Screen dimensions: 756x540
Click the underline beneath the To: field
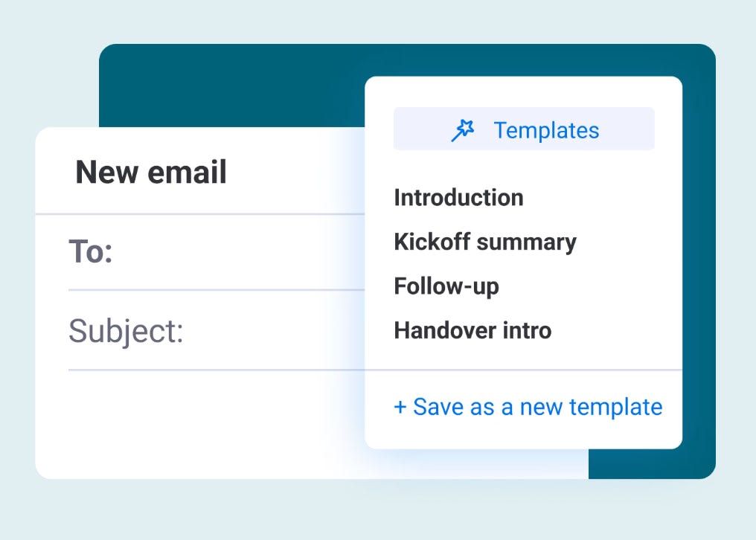click(217, 290)
